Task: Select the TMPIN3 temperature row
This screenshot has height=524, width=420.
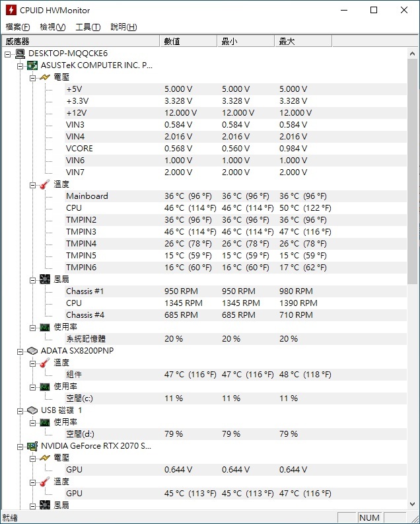Action: pos(236,231)
